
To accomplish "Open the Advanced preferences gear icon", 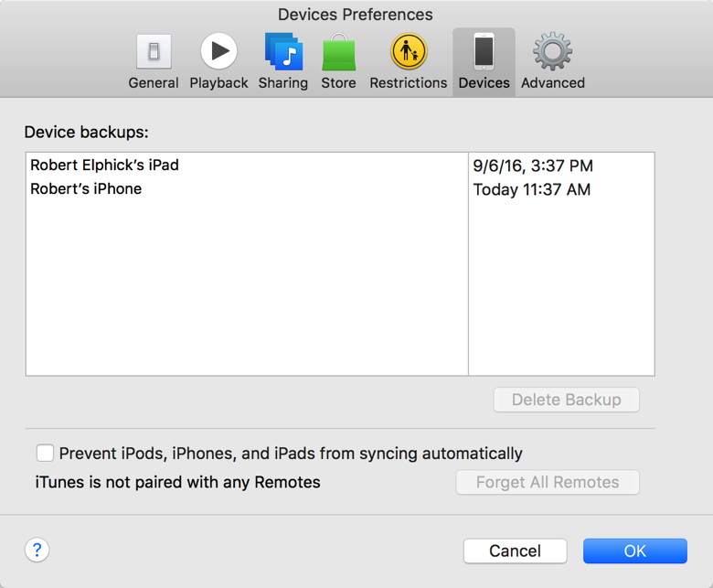I will (552, 51).
